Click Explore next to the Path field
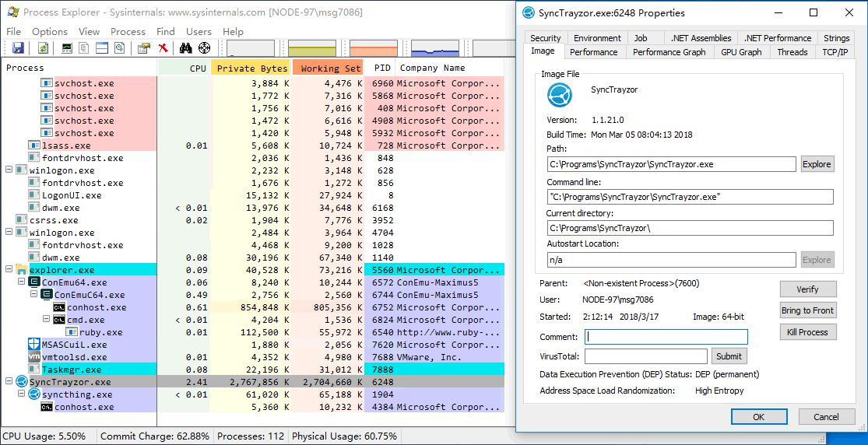Image resolution: width=868 pixels, height=445 pixels. (817, 164)
